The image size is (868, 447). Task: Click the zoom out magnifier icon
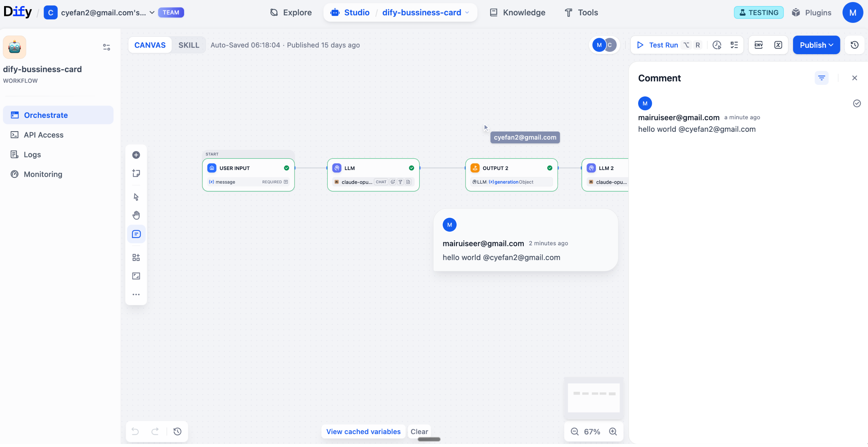pyautogui.click(x=574, y=432)
